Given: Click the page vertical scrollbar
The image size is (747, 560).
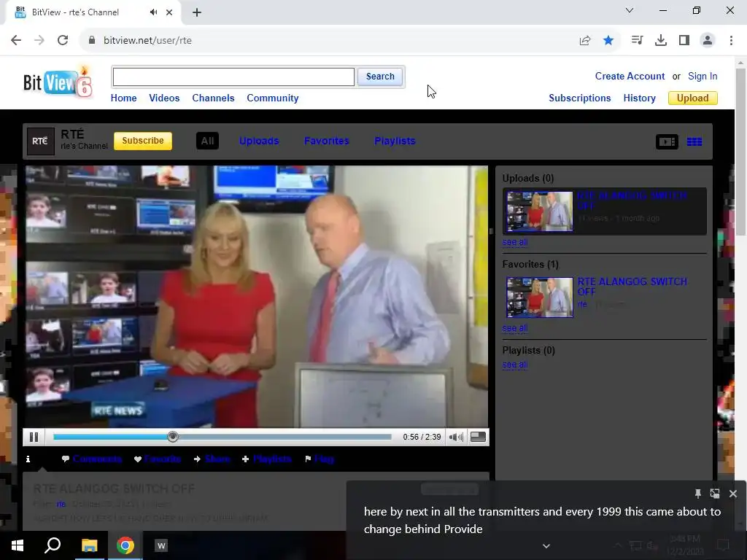Looking at the screenshot, I should coord(740,152).
